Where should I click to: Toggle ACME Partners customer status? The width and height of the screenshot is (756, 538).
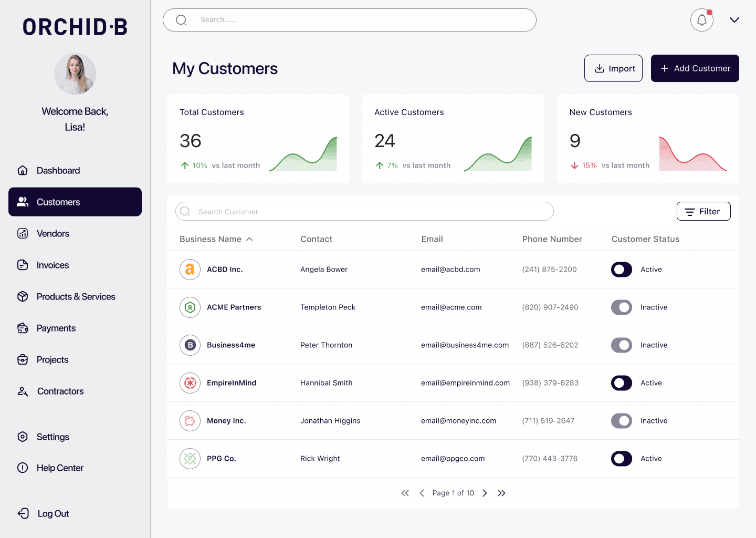622,307
